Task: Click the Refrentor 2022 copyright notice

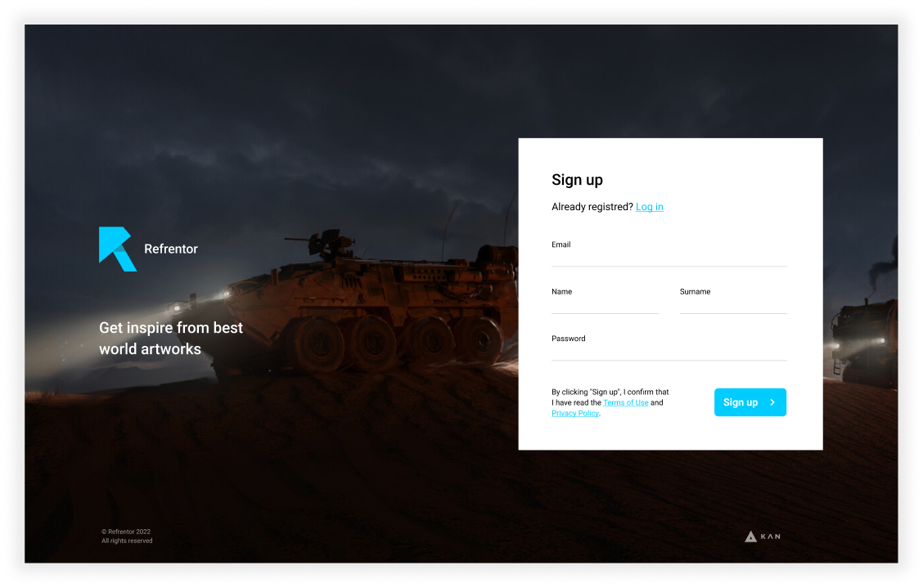Action: pyautogui.click(x=127, y=536)
